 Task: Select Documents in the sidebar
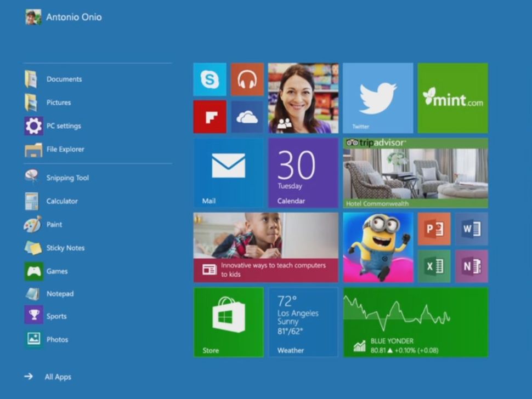tap(64, 78)
